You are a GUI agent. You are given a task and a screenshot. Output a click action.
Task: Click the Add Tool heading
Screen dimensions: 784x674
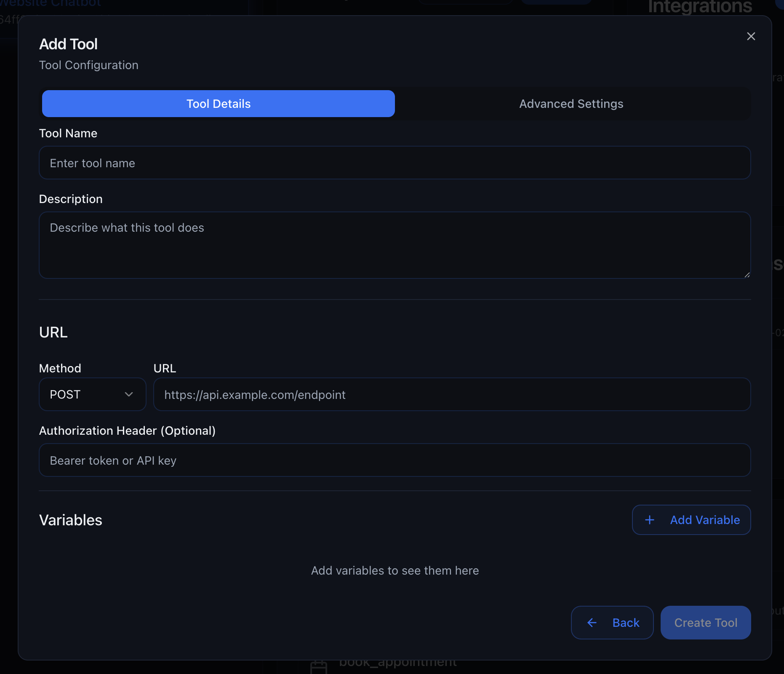click(68, 43)
